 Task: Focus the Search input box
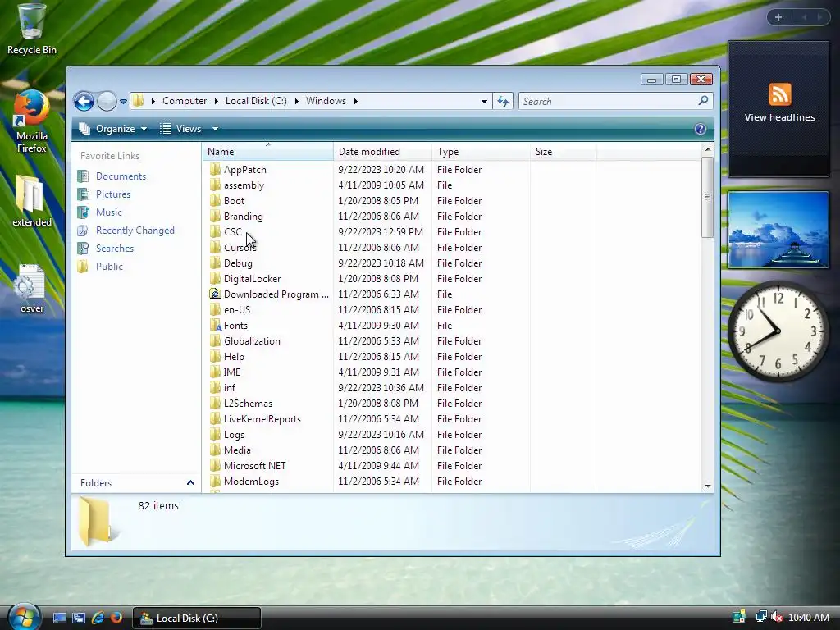(609, 101)
